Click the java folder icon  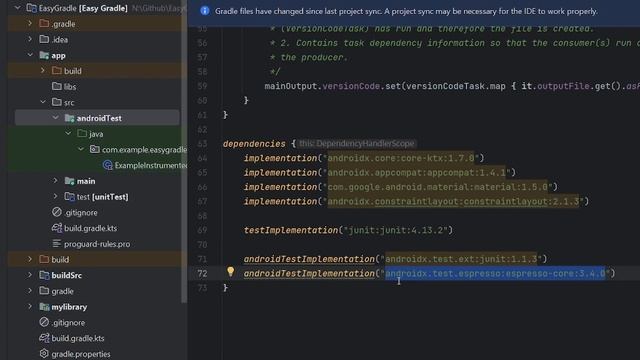pos(82,133)
